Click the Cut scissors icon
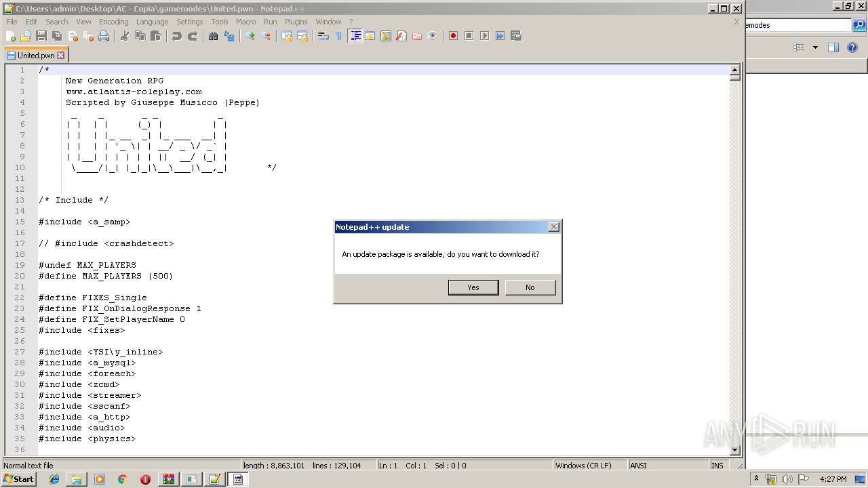 tap(125, 36)
